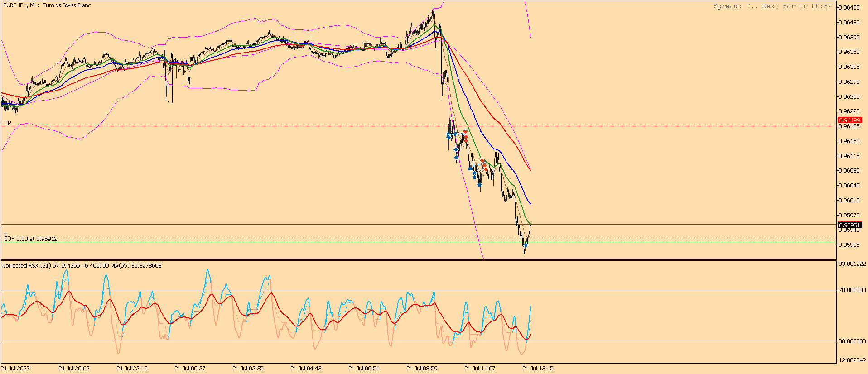
Task: Click the red 0.96199 price tag
Action: 849,120
